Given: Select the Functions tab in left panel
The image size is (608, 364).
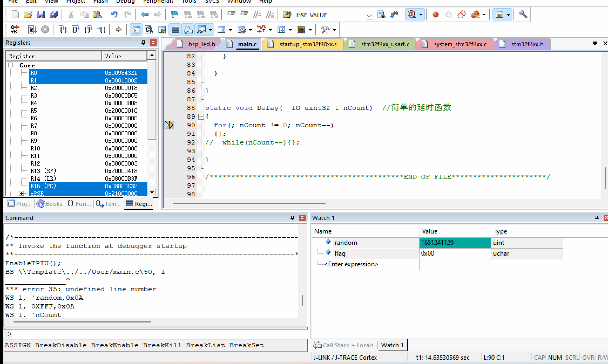Looking at the screenshot, I should pyautogui.click(x=79, y=204).
